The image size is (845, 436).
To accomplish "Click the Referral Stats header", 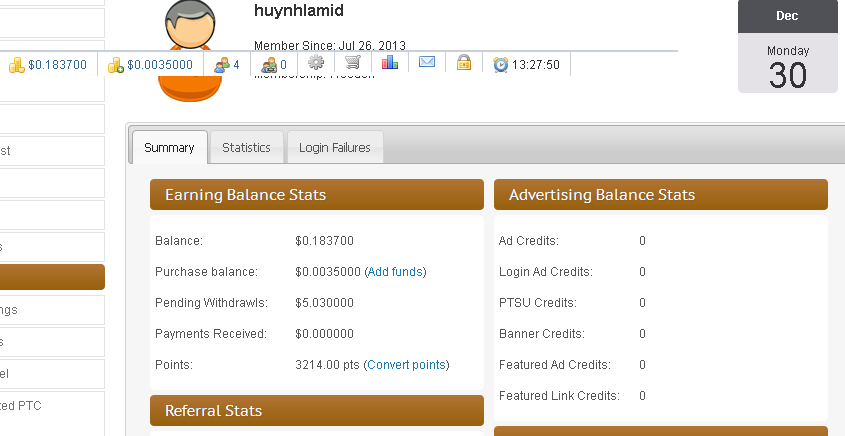I will [317, 411].
